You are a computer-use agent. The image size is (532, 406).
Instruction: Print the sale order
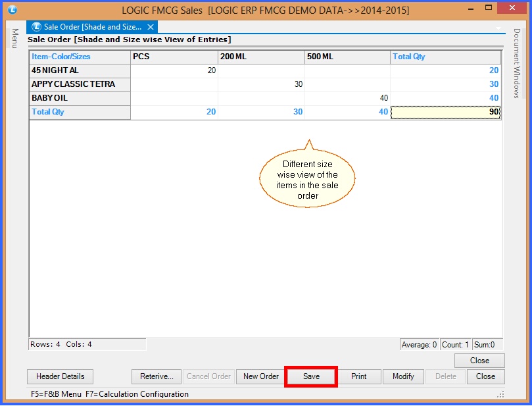tap(359, 376)
